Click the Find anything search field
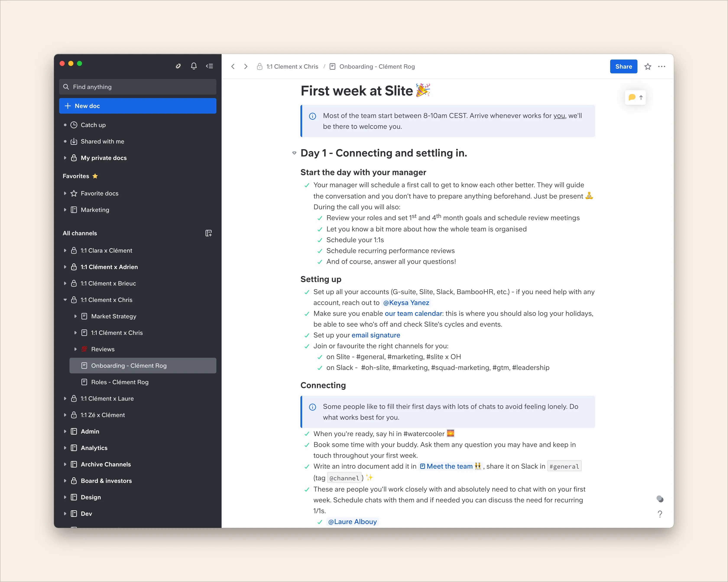Screen dimensions: 728x582 coord(137,87)
